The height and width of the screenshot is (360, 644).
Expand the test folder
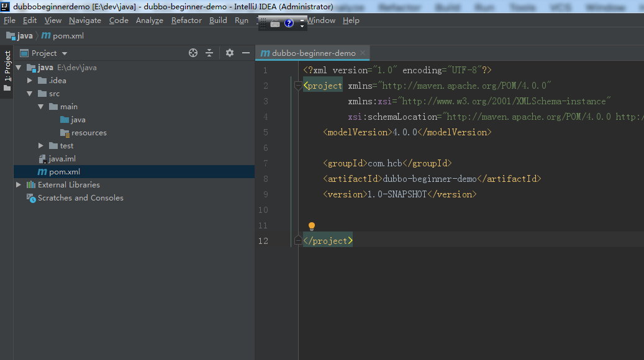coord(40,146)
